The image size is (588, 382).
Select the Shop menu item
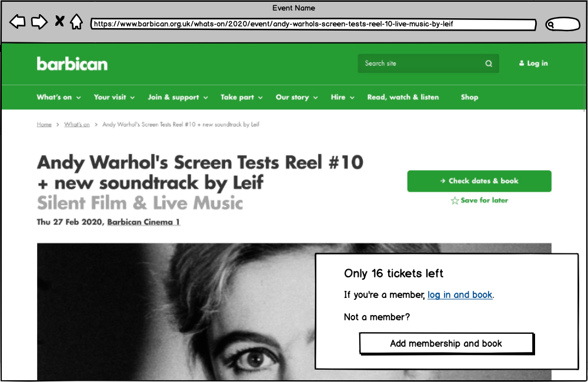(x=469, y=98)
